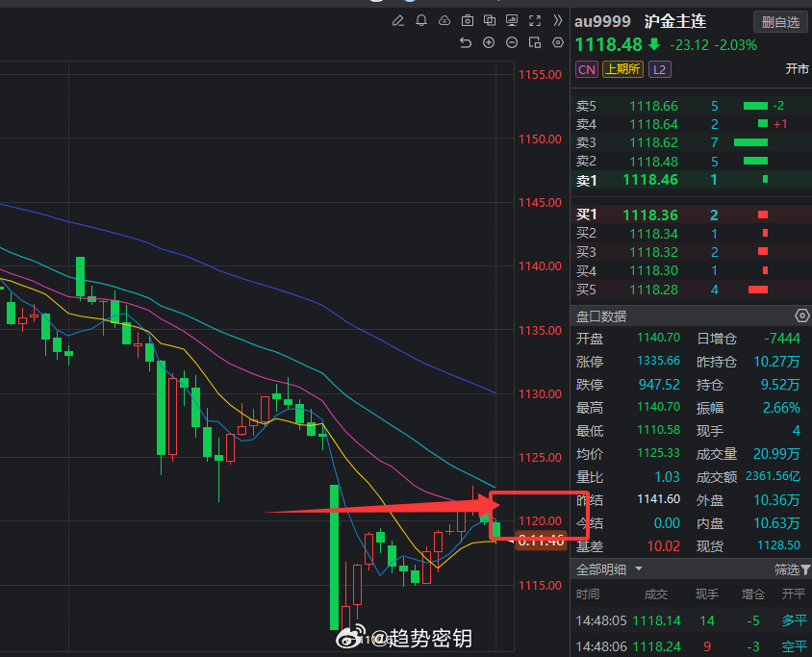Open chart settings via the gear icon
This screenshot has height=657, width=812.
click(x=557, y=42)
